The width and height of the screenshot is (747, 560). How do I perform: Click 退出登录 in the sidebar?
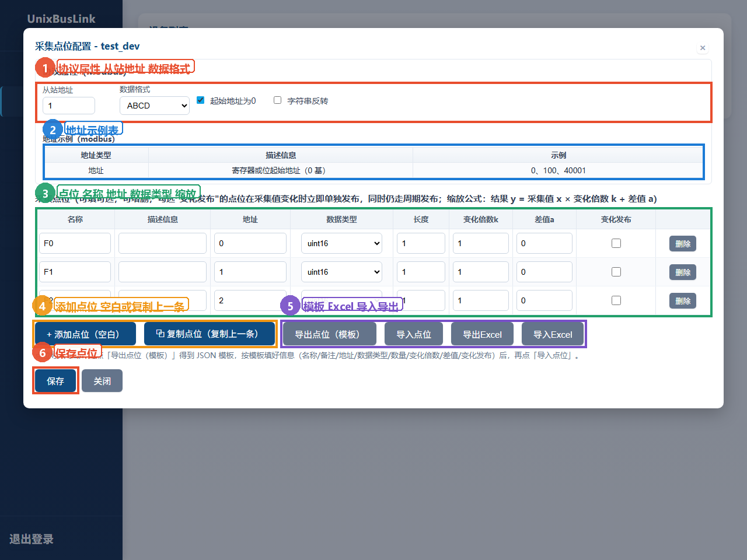pyautogui.click(x=32, y=539)
